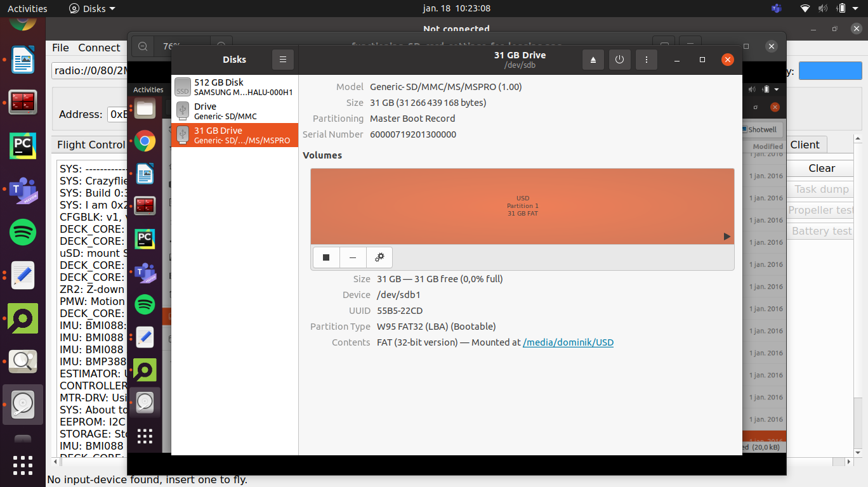Open the /media/dominik/USD mount link
This screenshot has width=868, height=487.
tap(568, 342)
